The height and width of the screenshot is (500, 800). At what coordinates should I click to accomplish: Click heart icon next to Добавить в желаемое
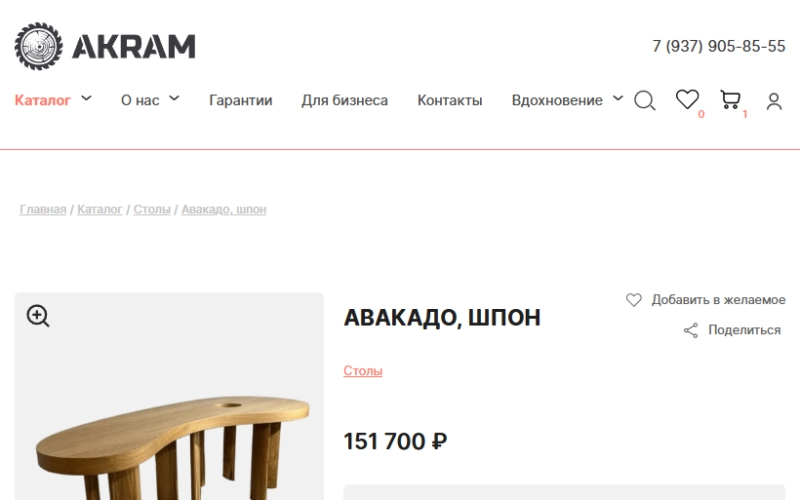pyautogui.click(x=634, y=300)
